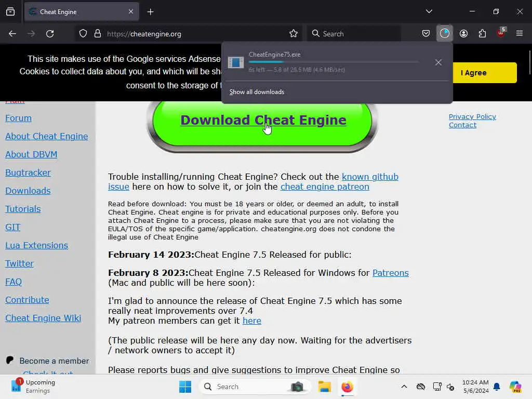
Task: Follow the known github issue link
Action: pyautogui.click(x=370, y=177)
